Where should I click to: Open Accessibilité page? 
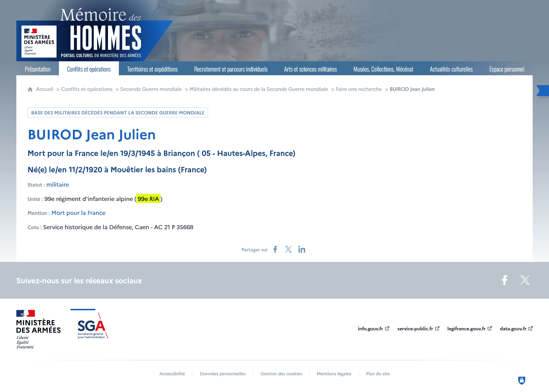point(172,374)
